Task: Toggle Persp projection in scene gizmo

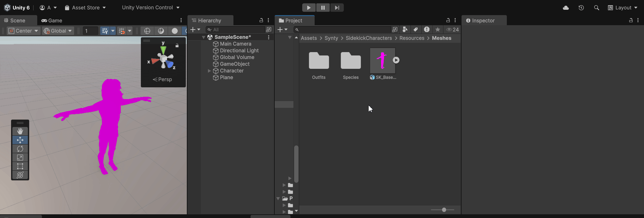Action: pos(163,79)
